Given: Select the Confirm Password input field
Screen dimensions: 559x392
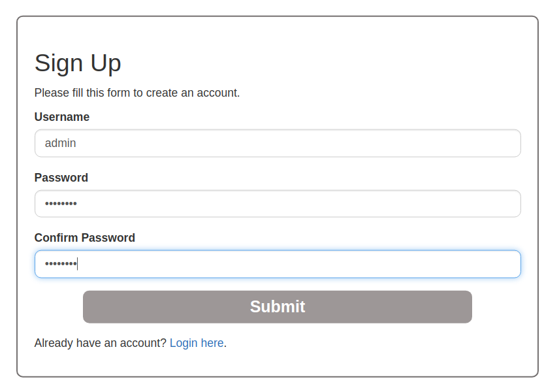Looking at the screenshot, I should point(278,264).
